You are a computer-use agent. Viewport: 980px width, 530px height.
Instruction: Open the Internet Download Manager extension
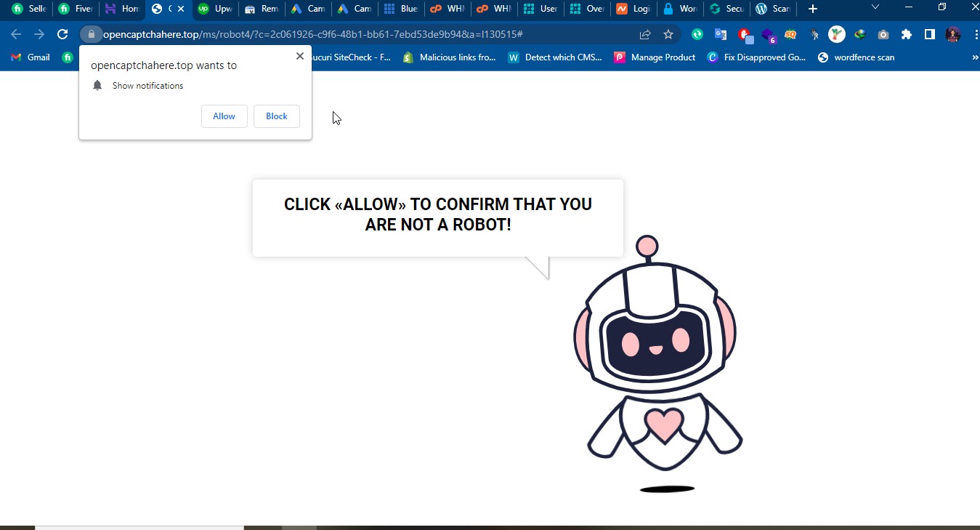[860, 34]
